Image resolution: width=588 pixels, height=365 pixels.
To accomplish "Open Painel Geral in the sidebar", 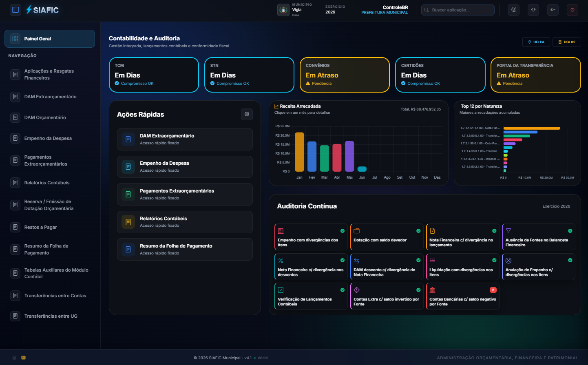I will click(x=50, y=39).
